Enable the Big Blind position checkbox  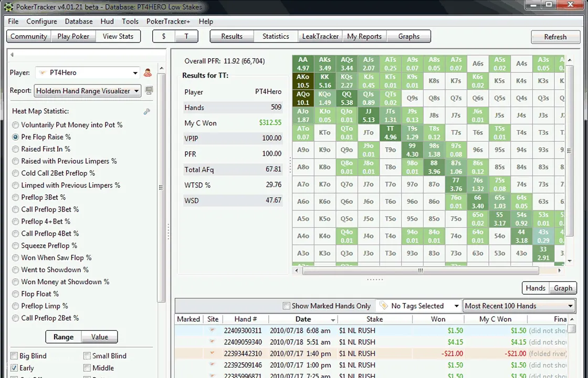14,355
